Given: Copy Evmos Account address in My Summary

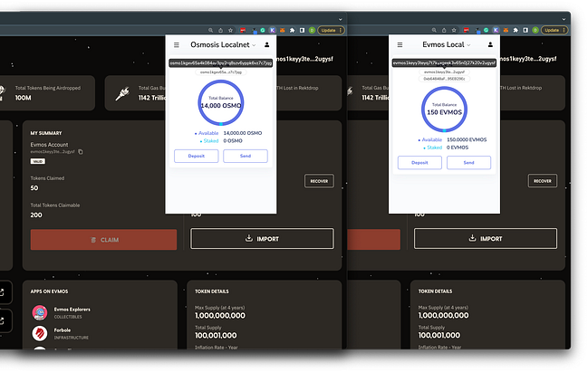Looking at the screenshot, I should click(81, 152).
